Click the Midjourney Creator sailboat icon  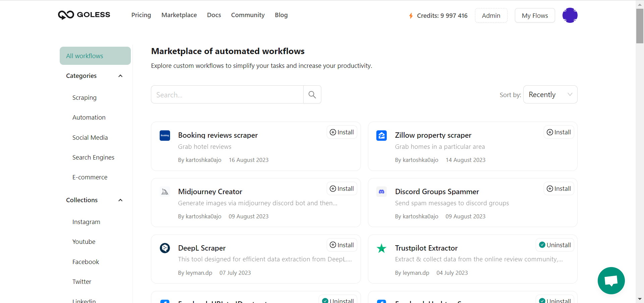coord(165,192)
